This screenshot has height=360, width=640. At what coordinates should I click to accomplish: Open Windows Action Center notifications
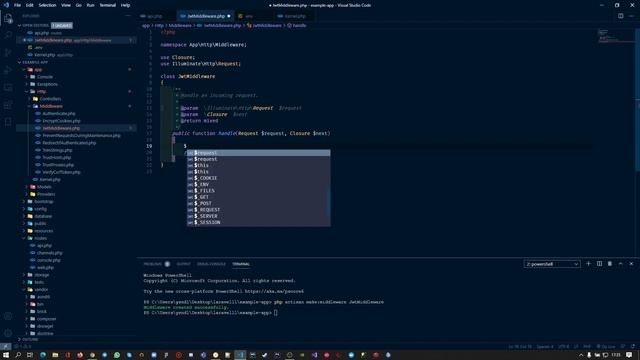pos(629,355)
